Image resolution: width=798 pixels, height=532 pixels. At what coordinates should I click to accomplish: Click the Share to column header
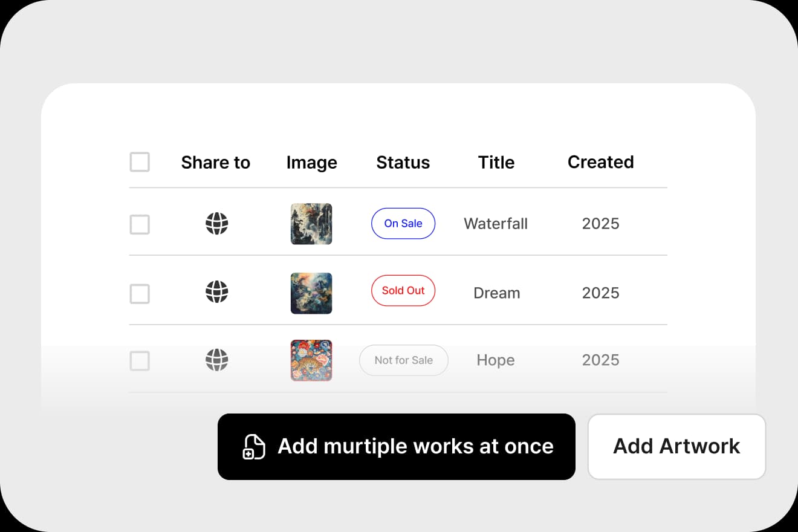click(x=216, y=162)
